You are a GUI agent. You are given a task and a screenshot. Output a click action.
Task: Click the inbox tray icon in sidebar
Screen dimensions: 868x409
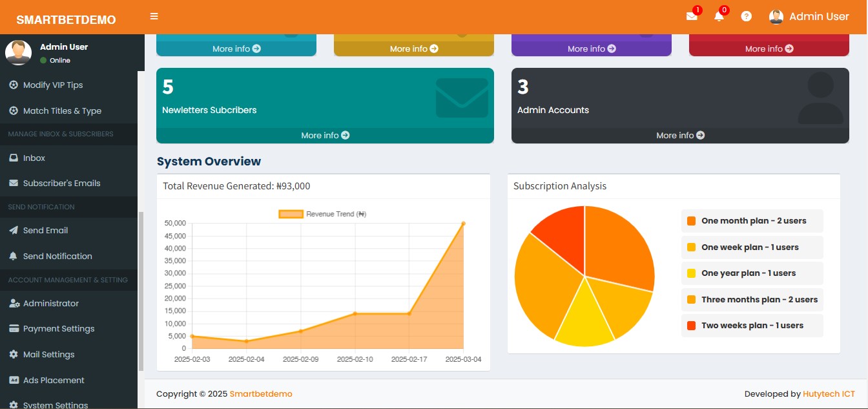[x=14, y=158]
